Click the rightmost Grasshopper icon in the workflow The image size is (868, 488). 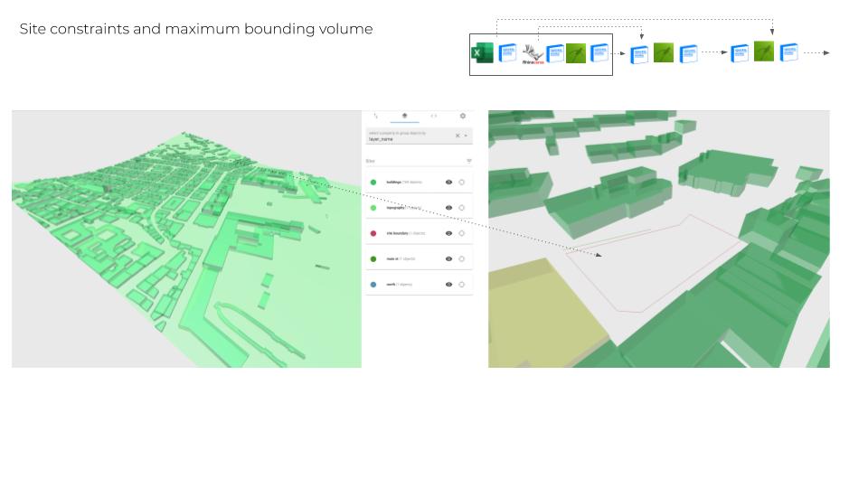(x=764, y=52)
